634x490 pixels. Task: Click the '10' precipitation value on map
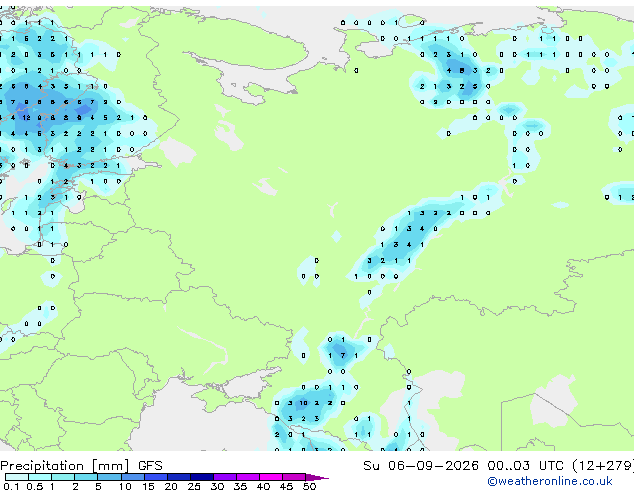pos(303,403)
